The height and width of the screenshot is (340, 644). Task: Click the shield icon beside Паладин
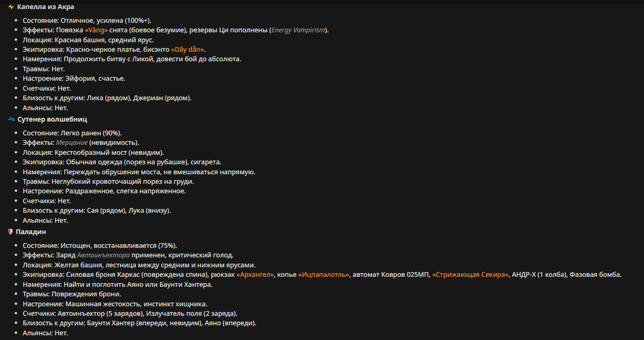(10, 232)
